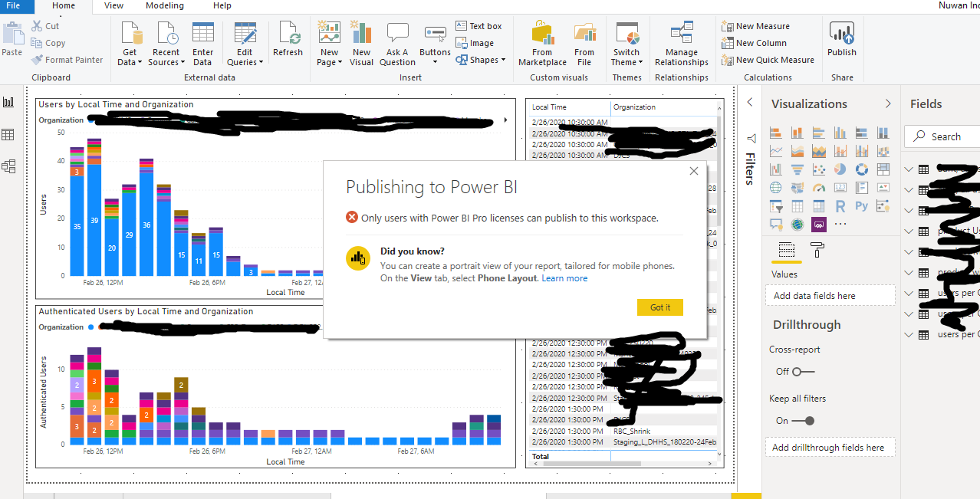980x499 pixels.
Task: Pick the Card (123) visualization
Action: (x=840, y=188)
